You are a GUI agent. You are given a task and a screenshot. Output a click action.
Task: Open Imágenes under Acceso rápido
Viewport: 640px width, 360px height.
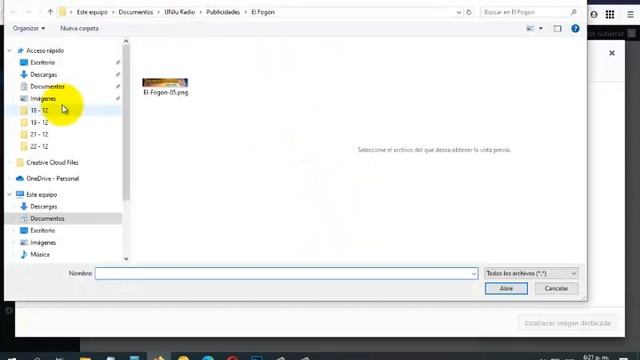click(43, 99)
